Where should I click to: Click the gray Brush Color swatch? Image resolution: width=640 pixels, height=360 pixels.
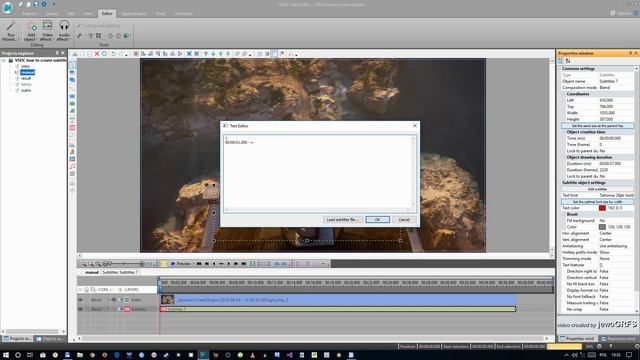coord(602,227)
